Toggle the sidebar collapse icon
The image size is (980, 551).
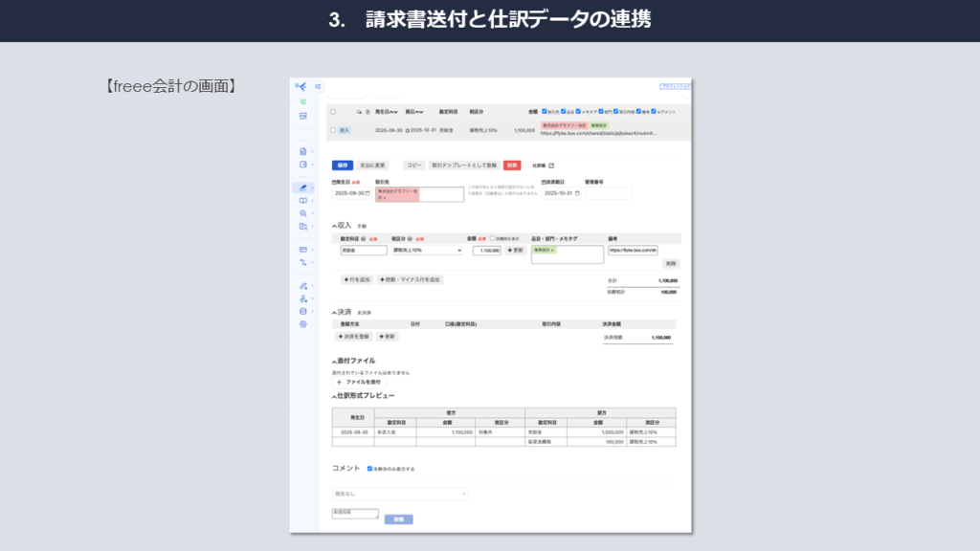(x=318, y=87)
